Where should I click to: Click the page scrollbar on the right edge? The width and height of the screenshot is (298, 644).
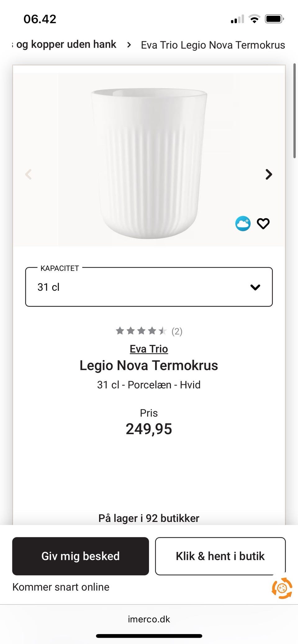[294, 112]
